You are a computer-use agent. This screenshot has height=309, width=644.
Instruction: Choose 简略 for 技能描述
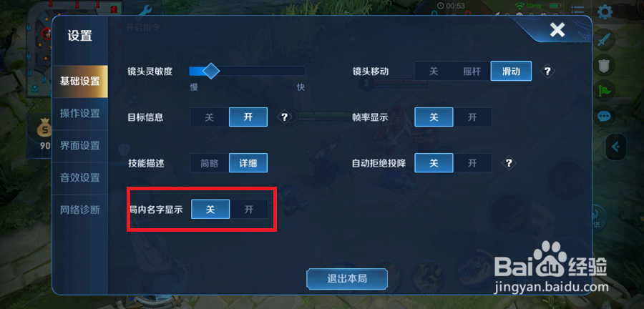tap(210, 163)
